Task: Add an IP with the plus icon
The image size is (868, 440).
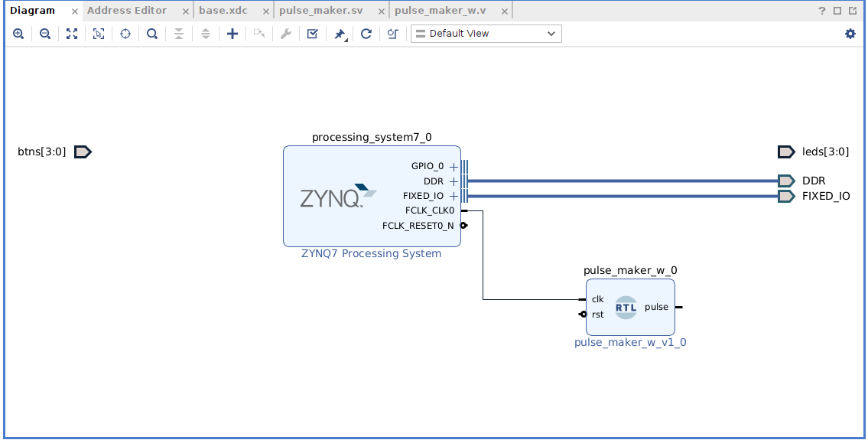Action: point(232,34)
